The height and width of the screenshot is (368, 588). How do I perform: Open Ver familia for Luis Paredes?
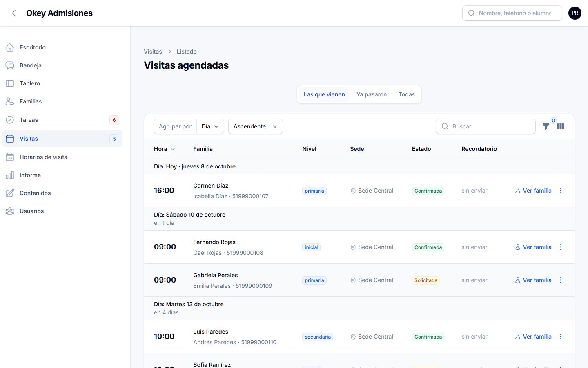533,337
